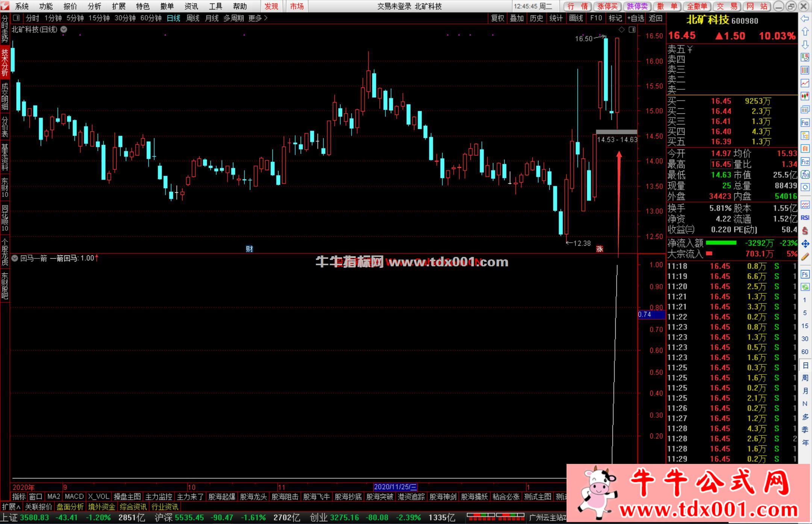812x524 pixels.
Task: Click the 财 marker under the chart
Action: click(x=249, y=249)
